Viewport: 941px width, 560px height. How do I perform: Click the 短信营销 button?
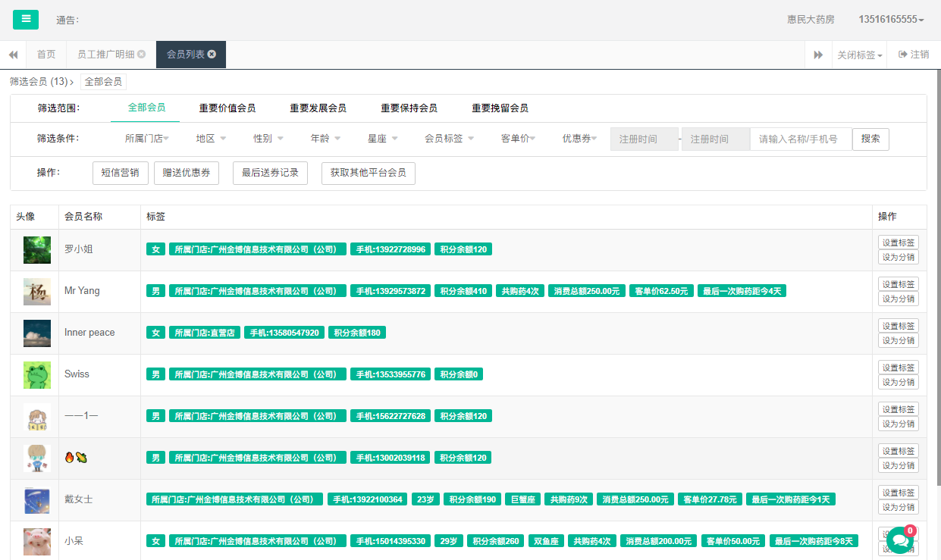(x=120, y=173)
